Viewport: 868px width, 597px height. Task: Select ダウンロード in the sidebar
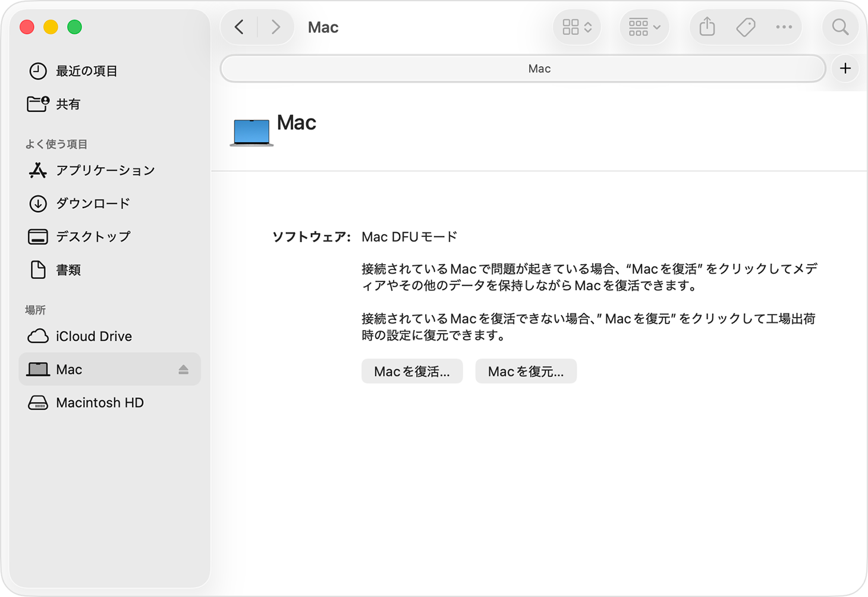92,203
